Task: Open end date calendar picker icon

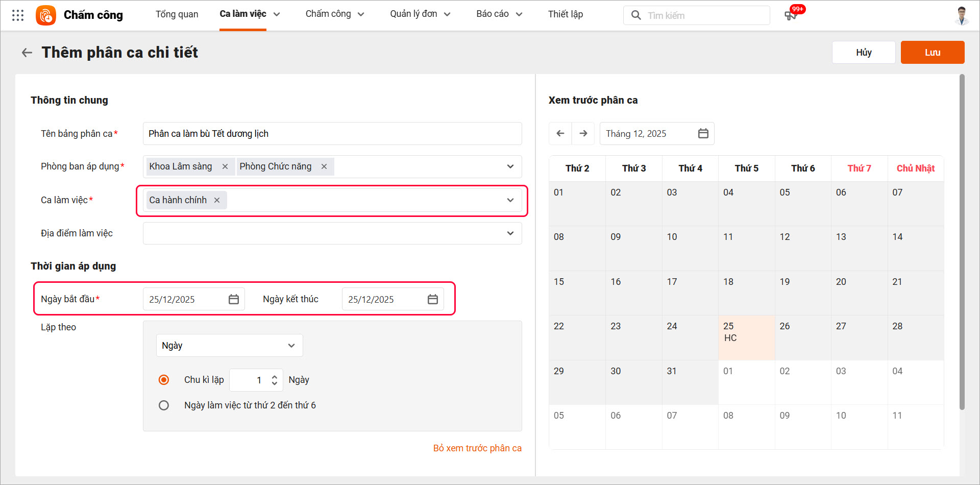Action: pos(433,299)
